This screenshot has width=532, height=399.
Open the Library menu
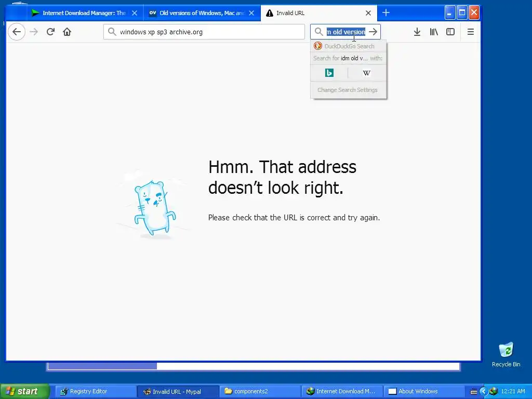(434, 32)
